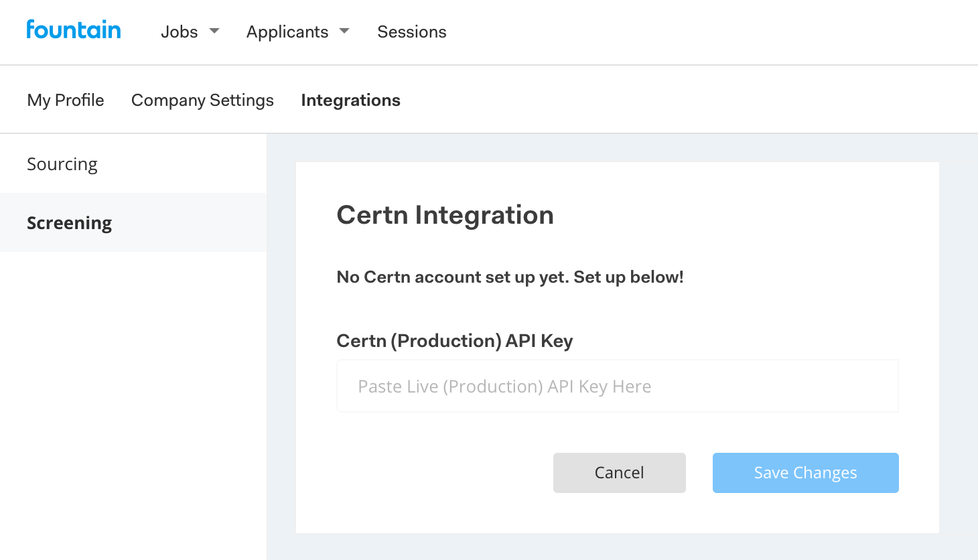Cancel the Certn setup
978x560 pixels.
tap(619, 472)
